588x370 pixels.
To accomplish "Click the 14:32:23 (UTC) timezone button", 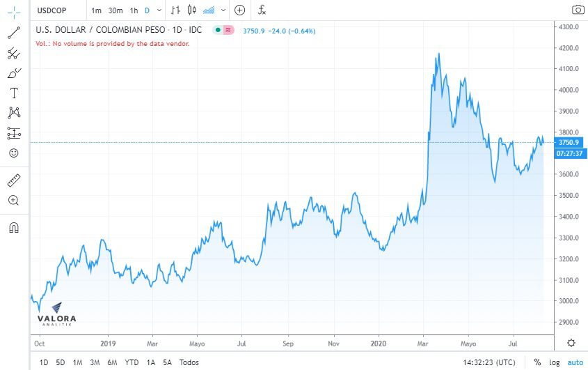I will click(x=489, y=362).
